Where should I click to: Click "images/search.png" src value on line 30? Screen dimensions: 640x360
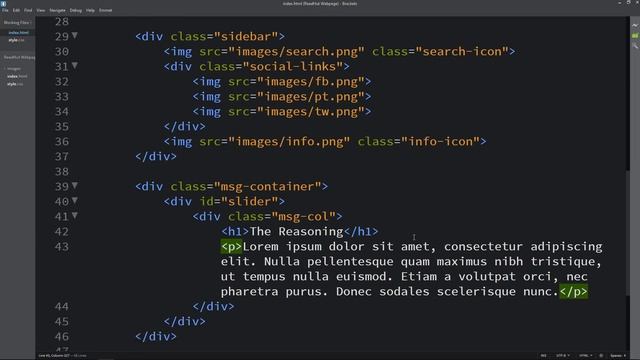click(296, 51)
